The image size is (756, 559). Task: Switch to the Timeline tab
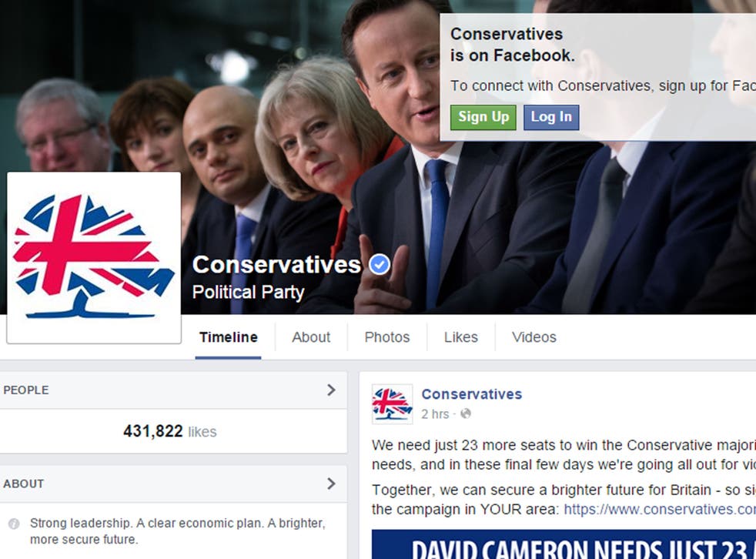click(228, 337)
